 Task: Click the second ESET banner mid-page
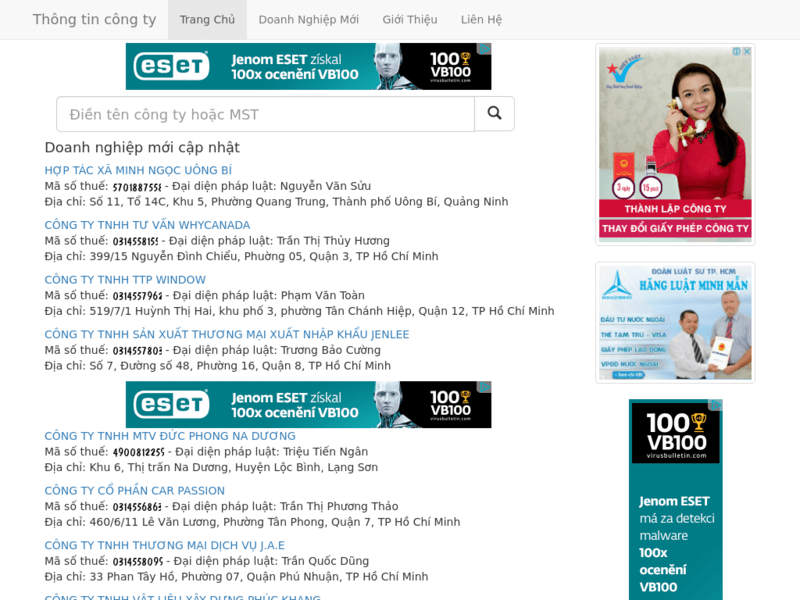coord(308,405)
